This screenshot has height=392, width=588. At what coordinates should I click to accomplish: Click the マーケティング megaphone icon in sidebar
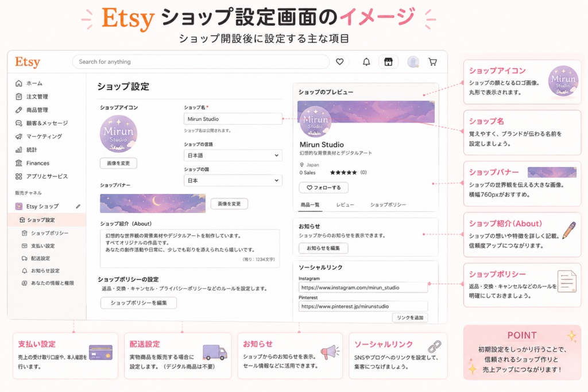coord(19,137)
